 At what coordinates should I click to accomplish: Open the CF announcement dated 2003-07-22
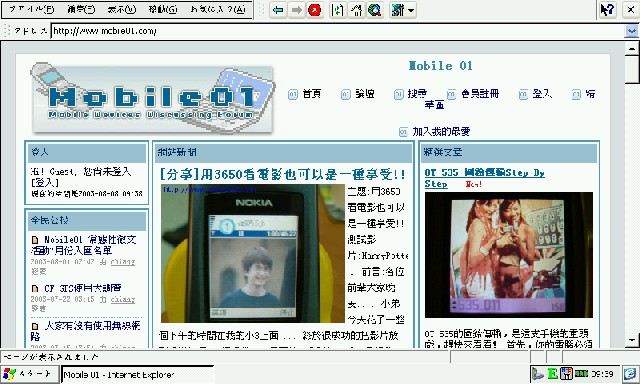(x=83, y=288)
